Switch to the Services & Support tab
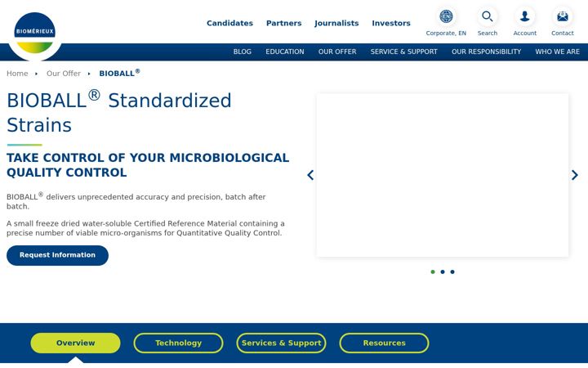Viewport: 588px width, 368px height. coord(281,343)
